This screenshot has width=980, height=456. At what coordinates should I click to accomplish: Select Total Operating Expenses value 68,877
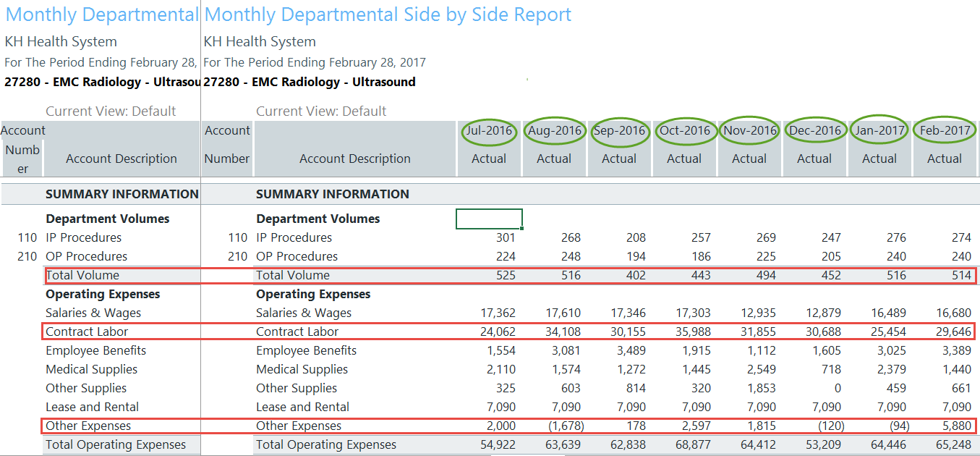[691, 444]
